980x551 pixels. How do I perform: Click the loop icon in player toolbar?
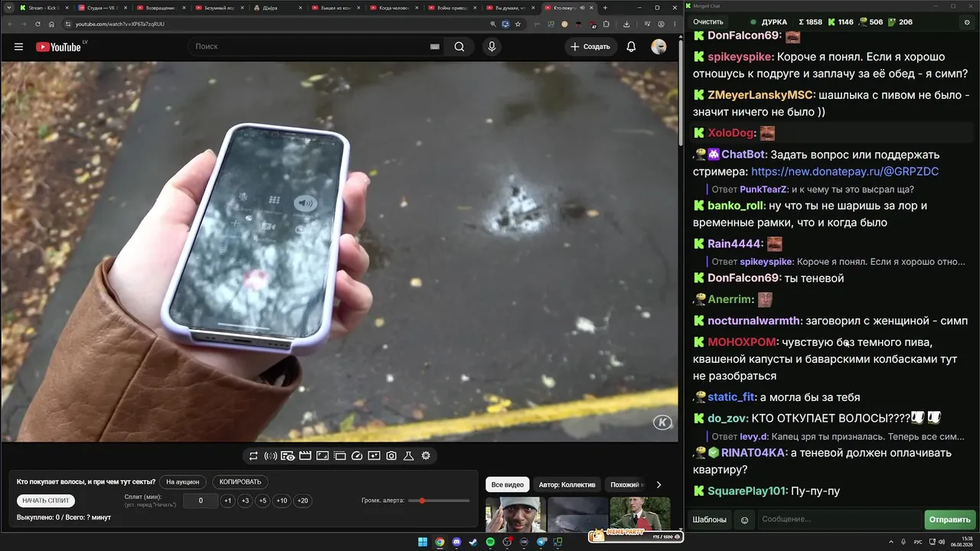pyautogui.click(x=253, y=456)
